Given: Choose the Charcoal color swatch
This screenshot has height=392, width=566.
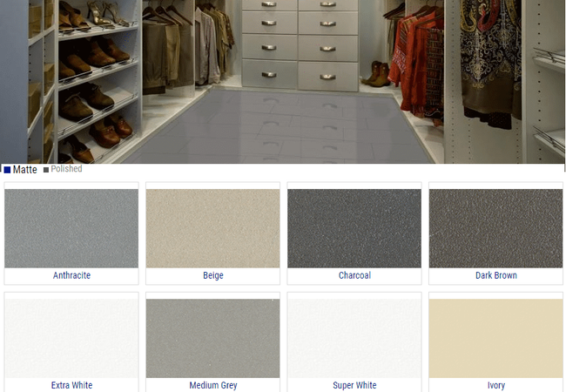Looking at the screenshot, I should coord(354,228).
